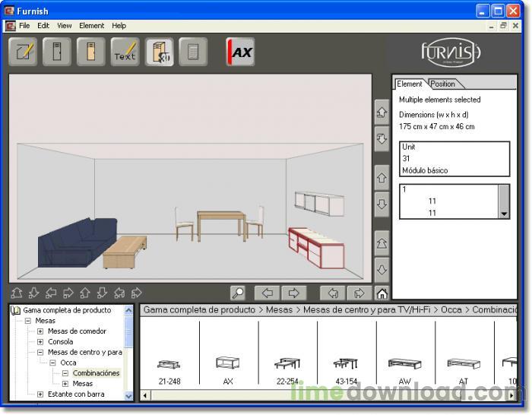Switch to the Position tab
This screenshot has width=532, height=415.
point(442,84)
